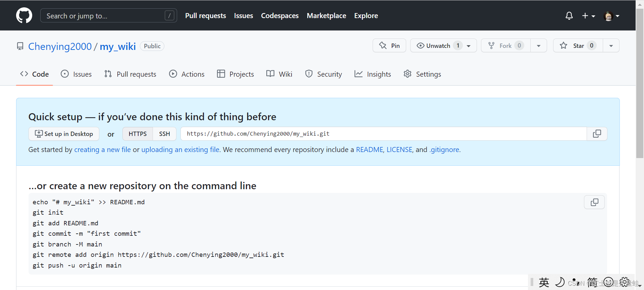Open the Security tab
This screenshot has width=644, height=290.
tap(324, 74)
